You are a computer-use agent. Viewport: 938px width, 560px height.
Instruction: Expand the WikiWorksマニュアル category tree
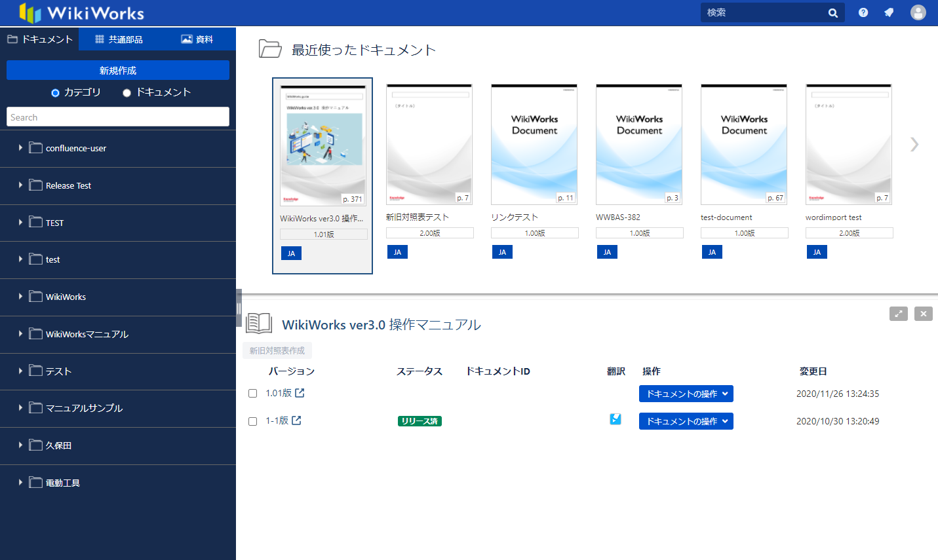pos(20,334)
